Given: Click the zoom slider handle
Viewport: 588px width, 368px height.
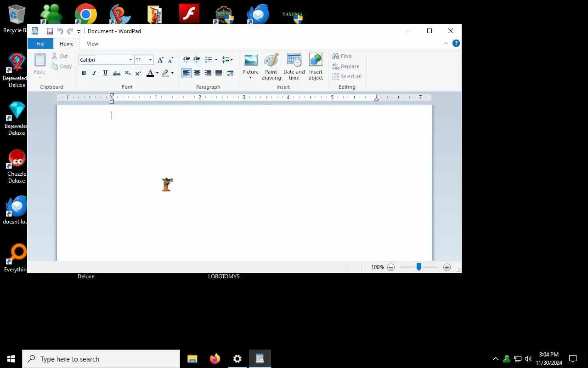Looking at the screenshot, I should pyautogui.click(x=419, y=267).
